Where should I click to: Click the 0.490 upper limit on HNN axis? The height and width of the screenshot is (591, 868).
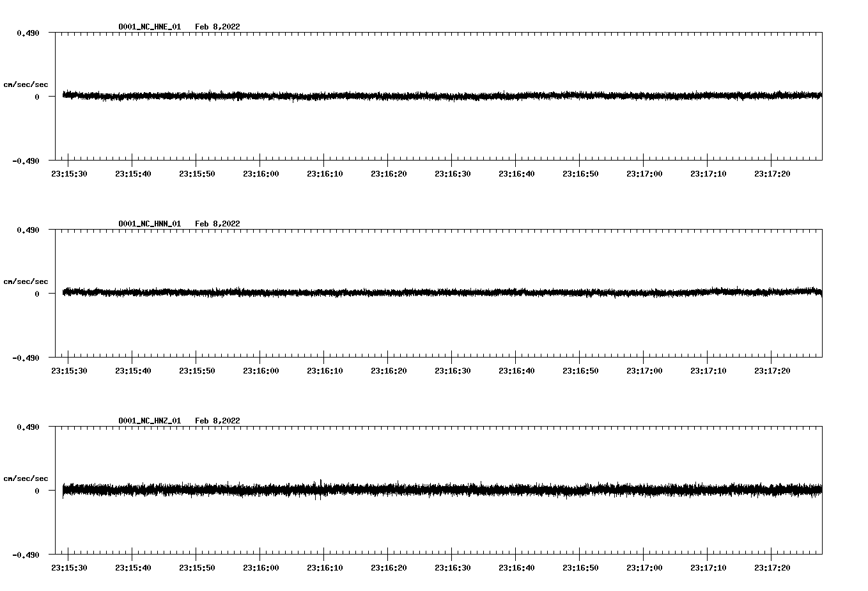[27, 230]
